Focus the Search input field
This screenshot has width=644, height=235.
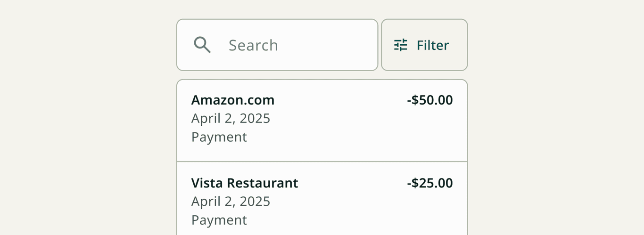click(x=277, y=45)
